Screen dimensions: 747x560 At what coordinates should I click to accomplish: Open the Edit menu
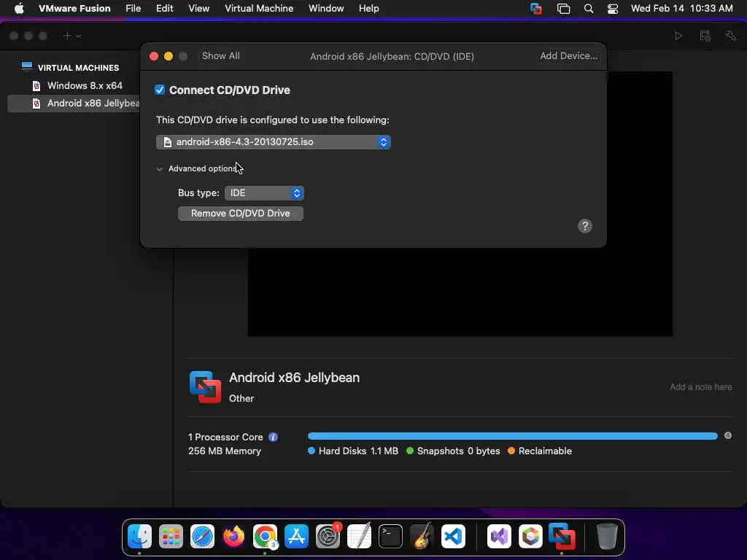pyautogui.click(x=164, y=9)
